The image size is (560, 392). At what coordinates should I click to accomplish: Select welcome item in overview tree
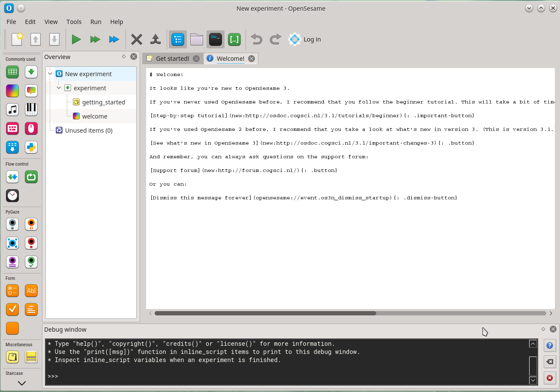tap(95, 116)
